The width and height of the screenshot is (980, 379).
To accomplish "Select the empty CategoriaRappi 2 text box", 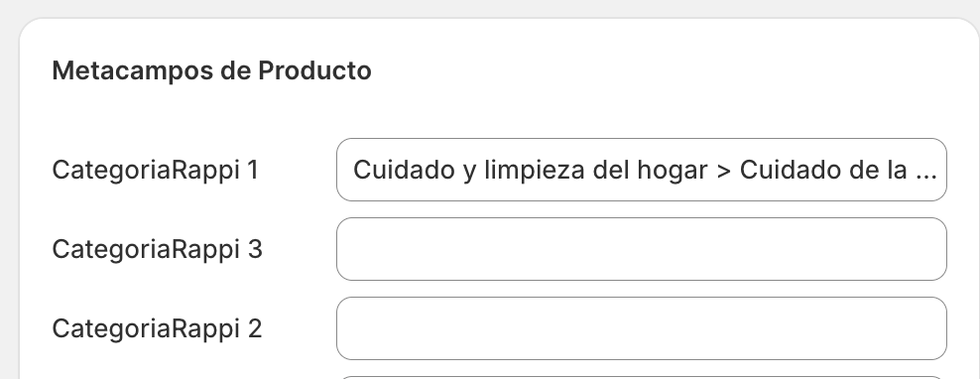I will 641,328.
